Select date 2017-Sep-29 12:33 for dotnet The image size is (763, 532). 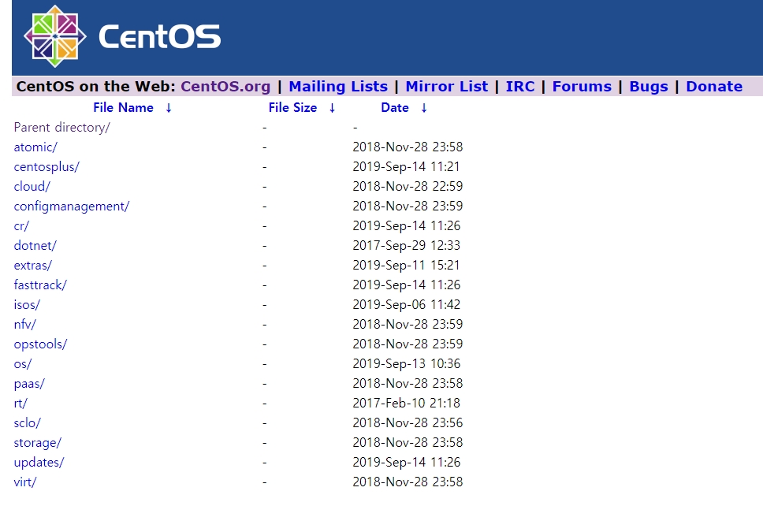tap(406, 245)
